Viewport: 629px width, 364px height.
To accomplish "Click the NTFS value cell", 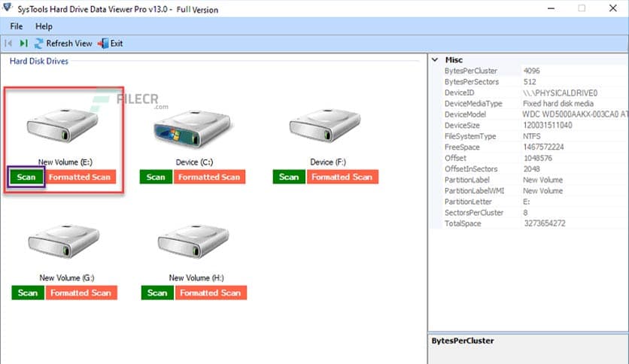I will (531, 136).
